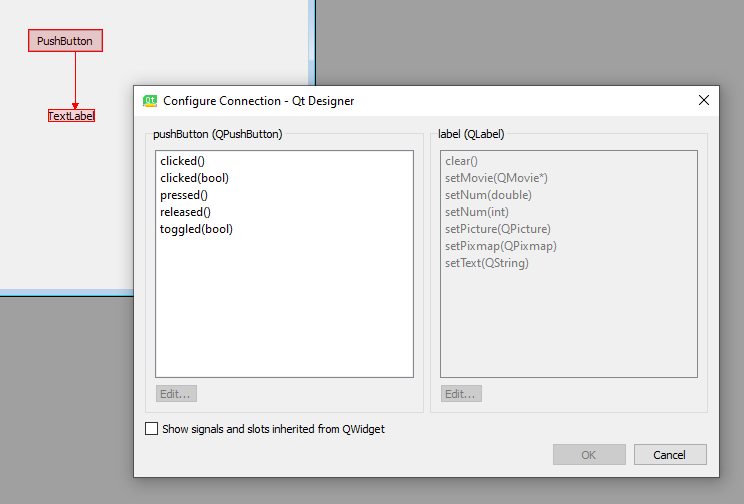Pick the released() signal
Viewport: 744px width, 504px height.
[185, 212]
